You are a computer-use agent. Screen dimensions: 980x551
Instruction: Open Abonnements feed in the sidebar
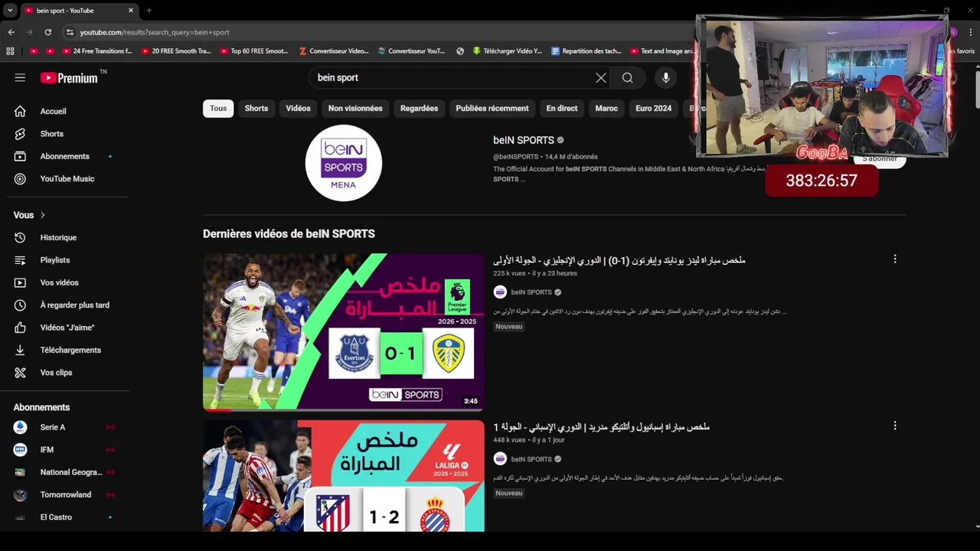point(64,156)
